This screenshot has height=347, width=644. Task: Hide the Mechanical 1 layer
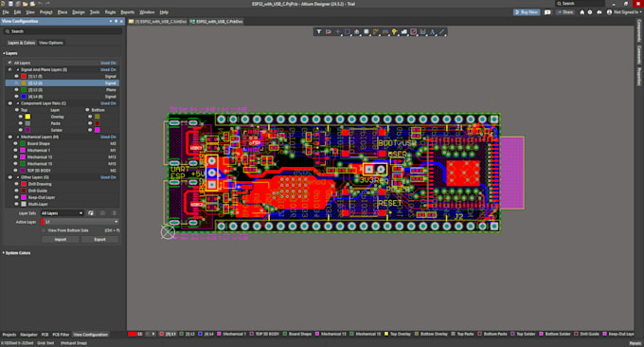coord(15,151)
